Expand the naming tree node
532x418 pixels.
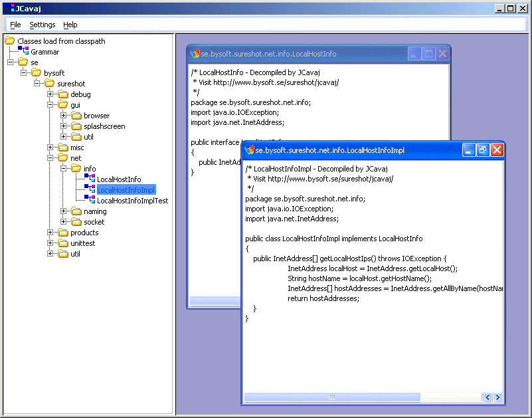pyautogui.click(x=63, y=211)
